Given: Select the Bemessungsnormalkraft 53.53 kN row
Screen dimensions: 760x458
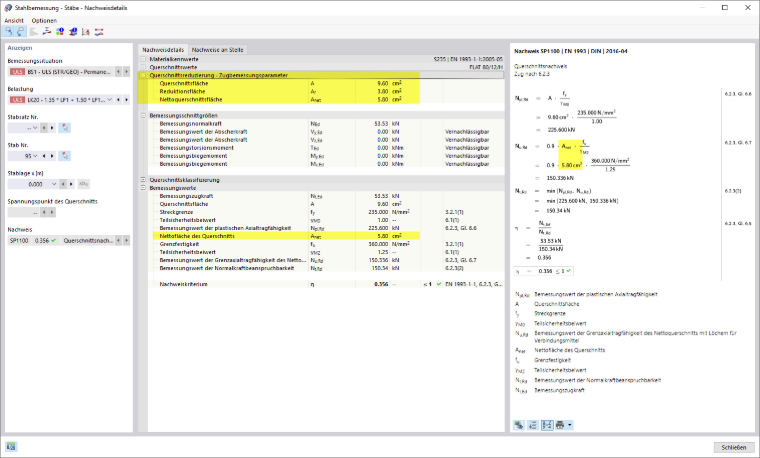Looking at the screenshot, I should [326, 124].
